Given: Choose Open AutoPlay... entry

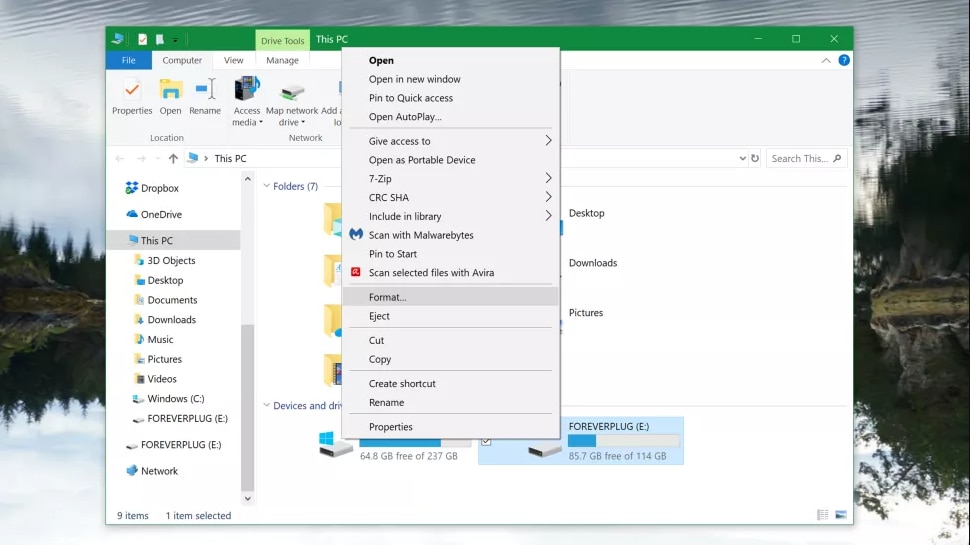Looking at the screenshot, I should pos(450,117).
